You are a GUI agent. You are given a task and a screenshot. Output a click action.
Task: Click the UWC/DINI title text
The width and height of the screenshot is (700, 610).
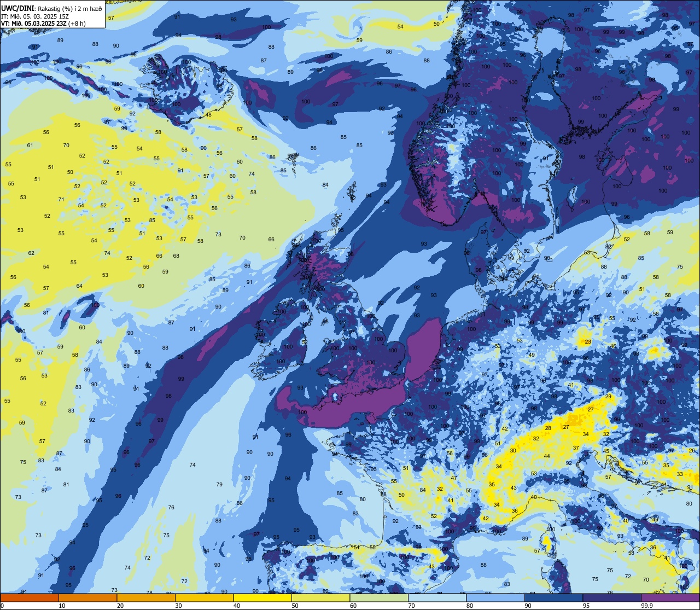[x=18, y=9]
